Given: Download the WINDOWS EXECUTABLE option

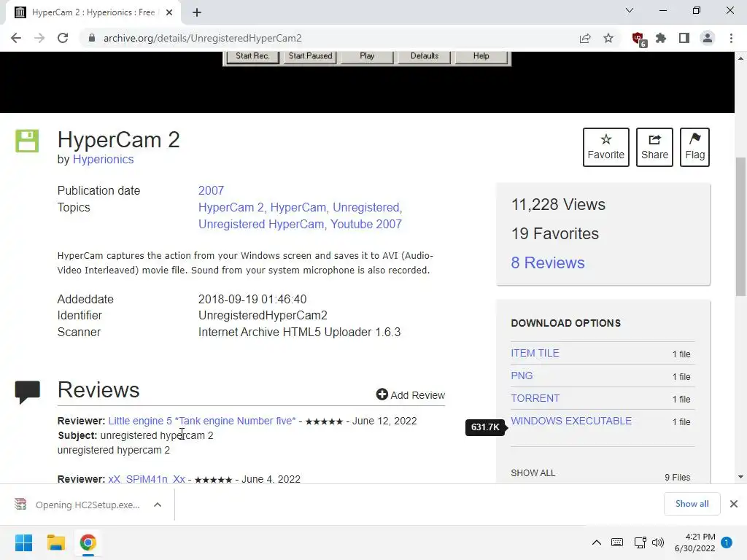Looking at the screenshot, I should click(571, 421).
